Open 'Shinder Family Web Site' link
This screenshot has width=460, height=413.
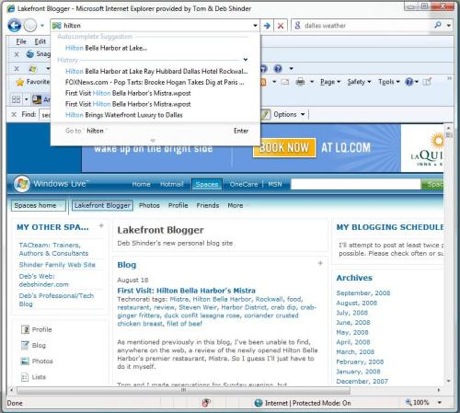[57, 265]
